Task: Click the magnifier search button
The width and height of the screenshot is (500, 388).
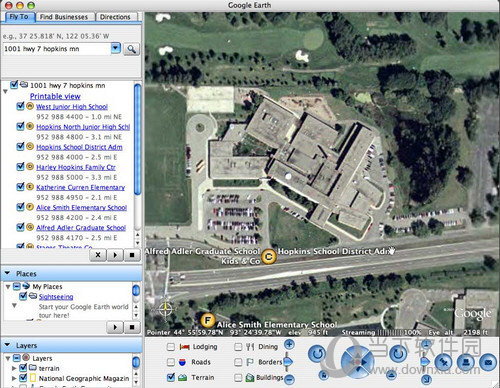Action: tap(132, 49)
